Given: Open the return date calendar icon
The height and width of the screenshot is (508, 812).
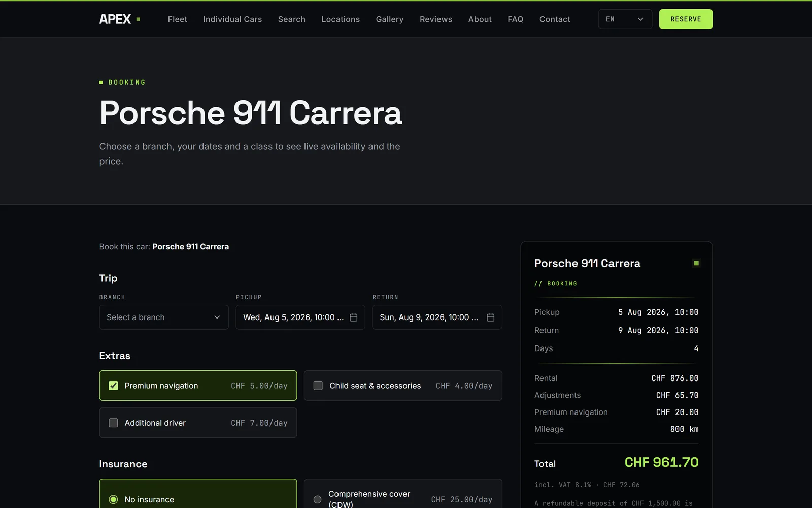Looking at the screenshot, I should 490,317.
